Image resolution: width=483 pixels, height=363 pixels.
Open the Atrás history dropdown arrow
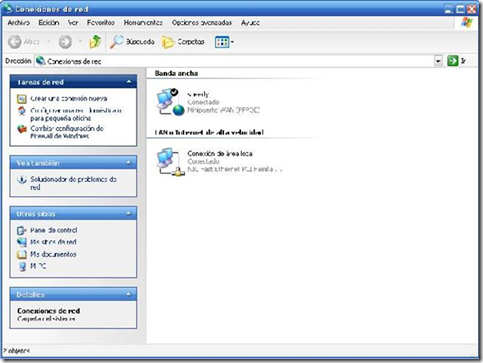pos(49,42)
